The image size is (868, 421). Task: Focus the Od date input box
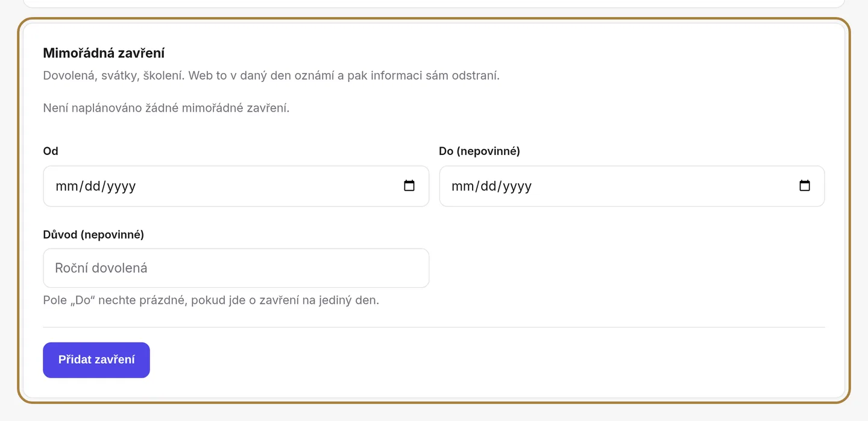[236, 186]
